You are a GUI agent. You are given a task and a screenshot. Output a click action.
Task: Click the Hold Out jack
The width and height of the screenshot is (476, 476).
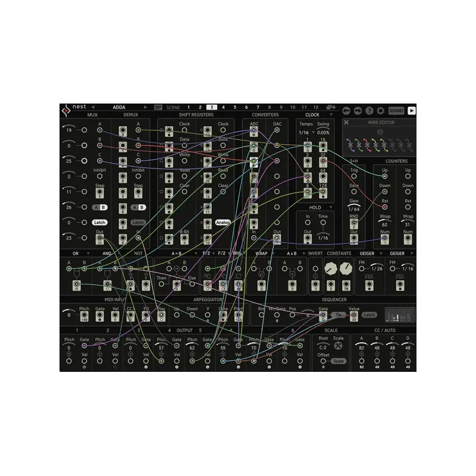(308, 239)
